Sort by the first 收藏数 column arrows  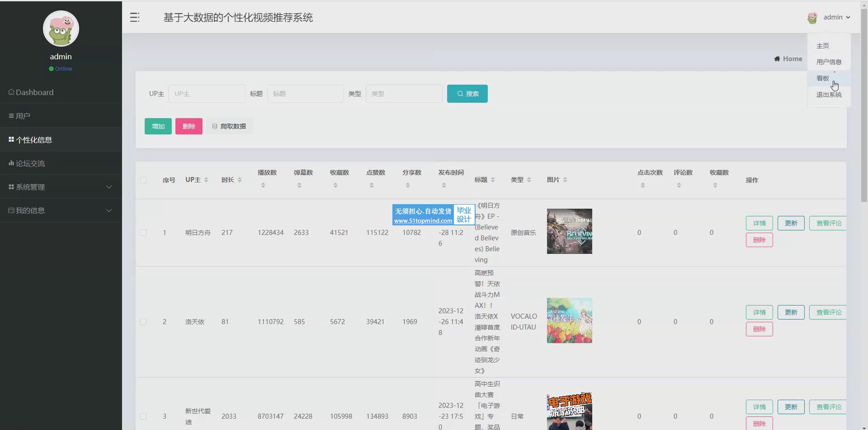click(x=335, y=185)
